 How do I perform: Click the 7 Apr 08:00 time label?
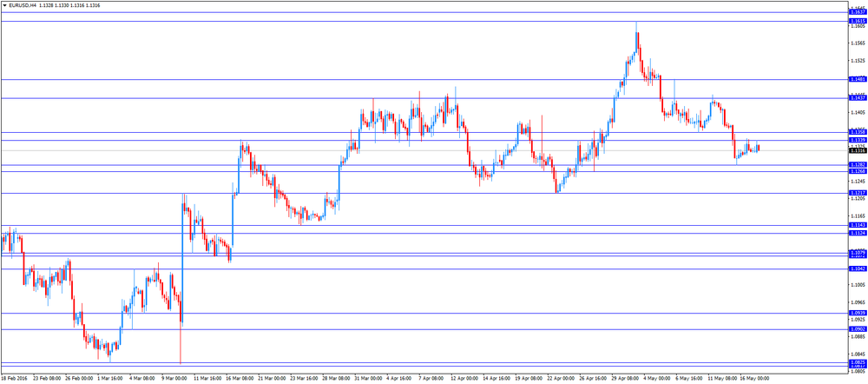click(431, 379)
